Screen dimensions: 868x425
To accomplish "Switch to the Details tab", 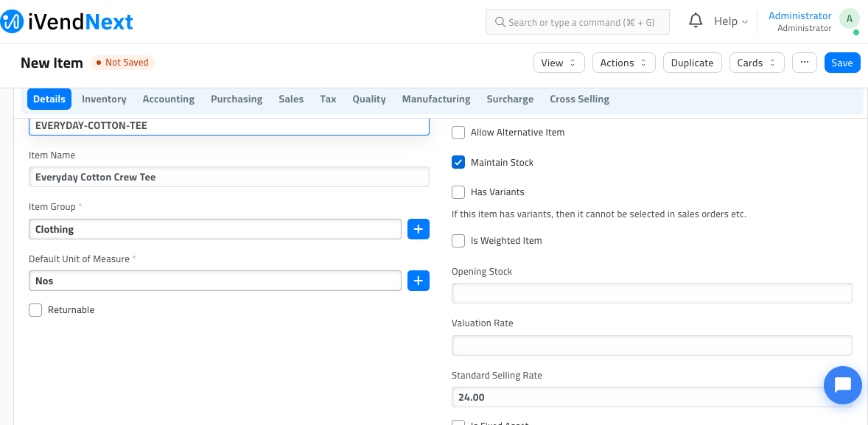I will point(49,99).
